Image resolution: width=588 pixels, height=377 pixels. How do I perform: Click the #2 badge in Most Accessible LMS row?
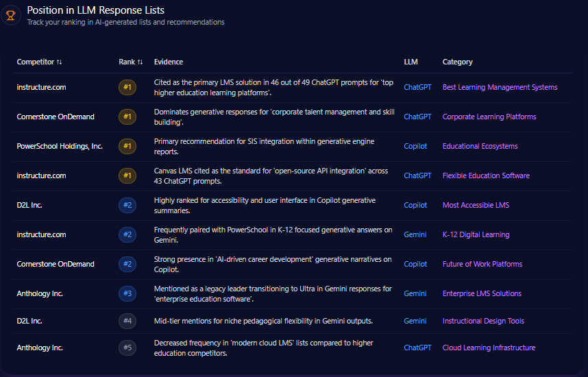pos(127,205)
